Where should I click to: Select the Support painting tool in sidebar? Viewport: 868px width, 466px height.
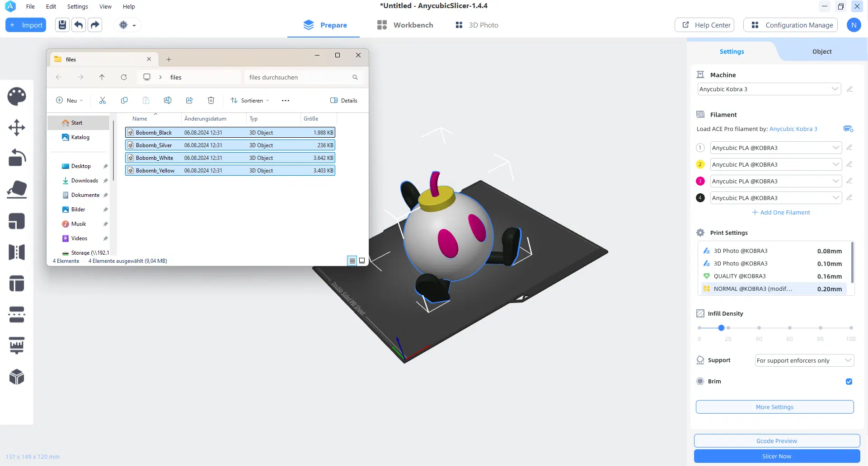pyautogui.click(x=17, y=345)
